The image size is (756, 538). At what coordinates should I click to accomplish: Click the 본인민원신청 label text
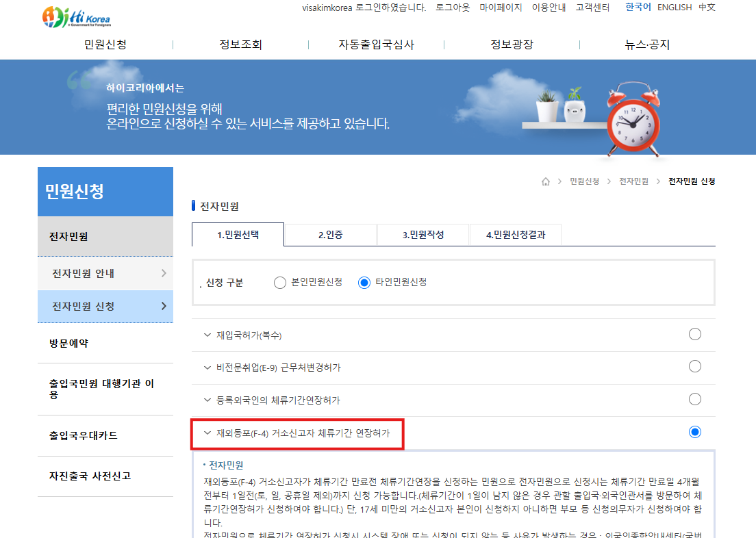tap(317, 282)
